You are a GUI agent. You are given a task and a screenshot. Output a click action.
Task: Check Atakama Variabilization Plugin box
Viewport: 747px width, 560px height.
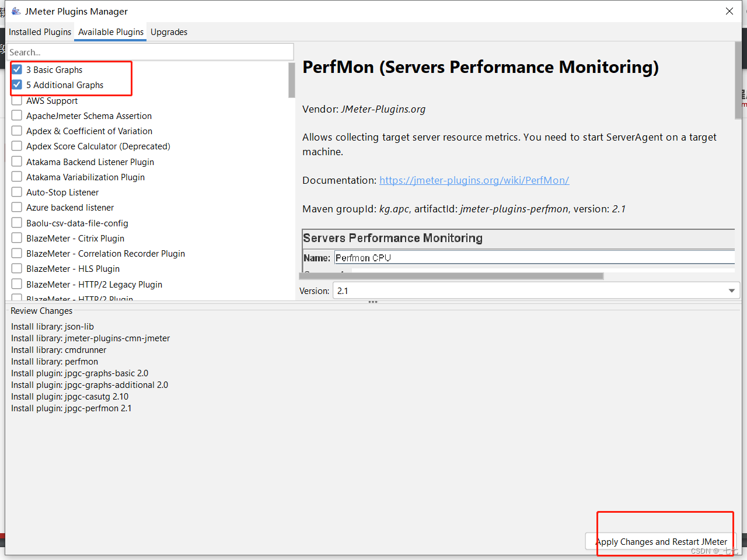(x=17, y=177)
